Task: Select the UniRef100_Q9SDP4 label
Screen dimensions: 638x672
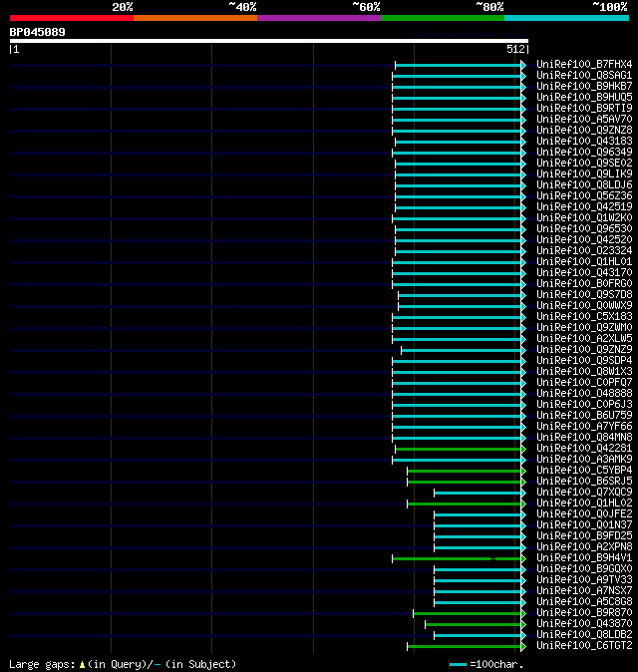Action: pos(584,361)
